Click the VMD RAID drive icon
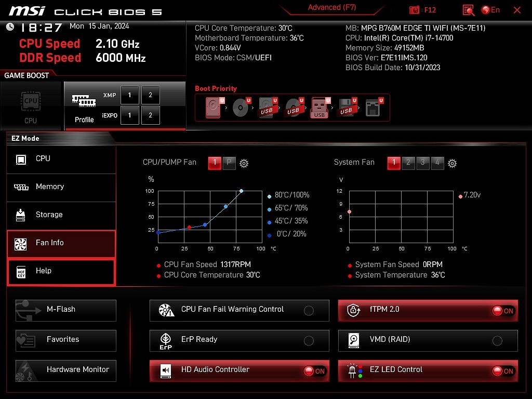 (353, 340)
